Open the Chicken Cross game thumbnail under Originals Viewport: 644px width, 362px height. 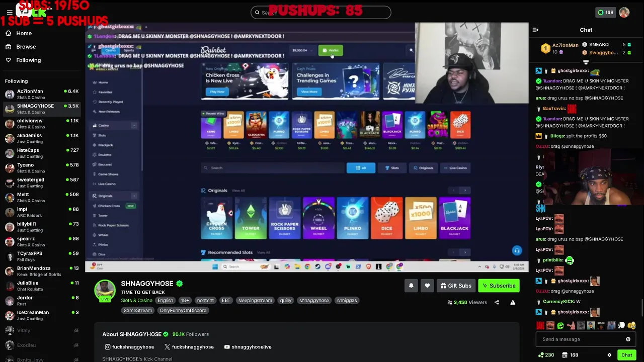[216, 218]
